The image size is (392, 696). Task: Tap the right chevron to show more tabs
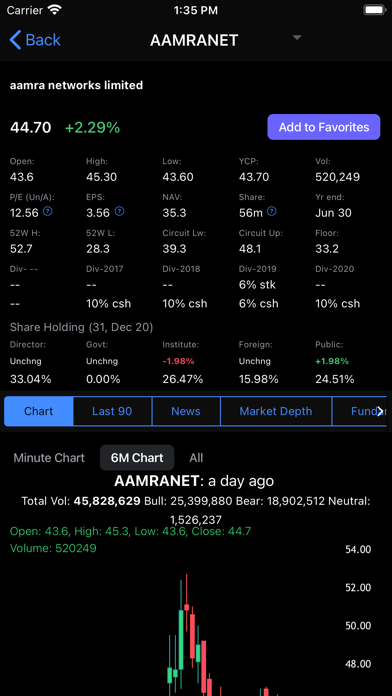coord(380,411)
